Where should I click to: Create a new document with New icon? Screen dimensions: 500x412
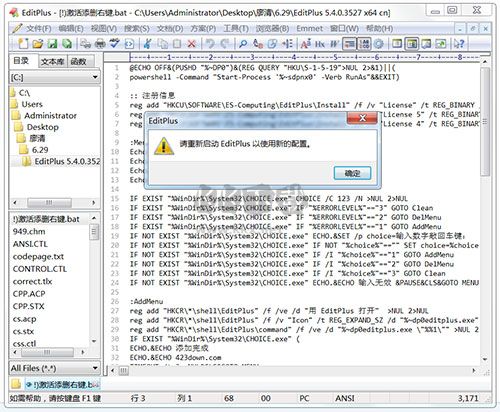[x=24, y=44]
